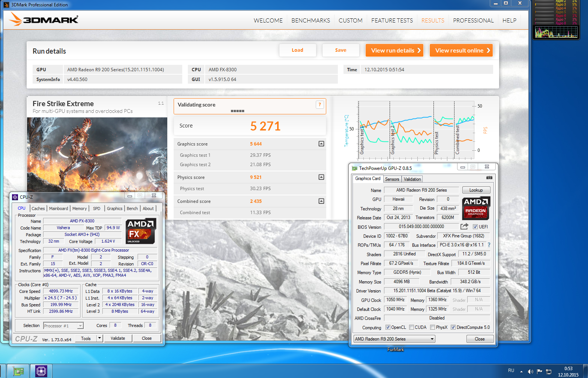
Task: Switch to the Validation tab in GPU-Z
Action: click(412, 179)
